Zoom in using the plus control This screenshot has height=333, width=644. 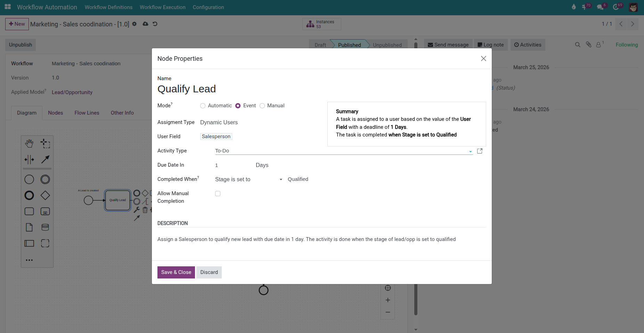click(388, 300)
